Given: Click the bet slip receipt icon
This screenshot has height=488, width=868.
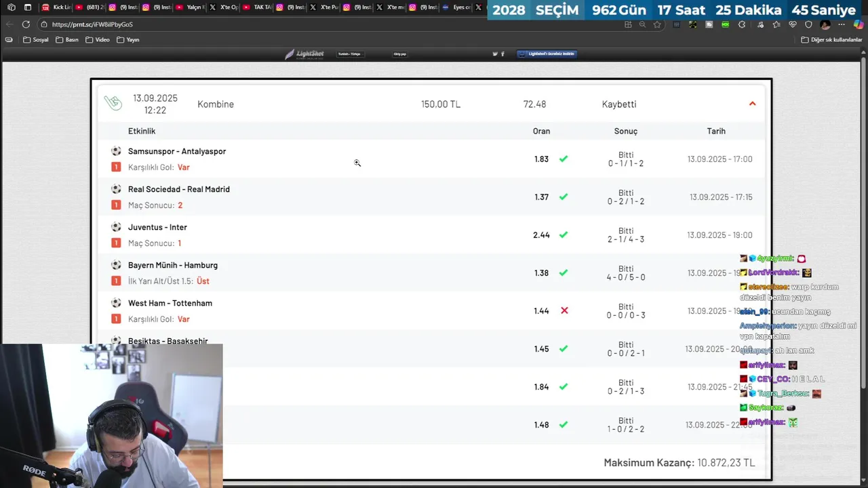Looking at the screenshot, I should click(113, 103).
